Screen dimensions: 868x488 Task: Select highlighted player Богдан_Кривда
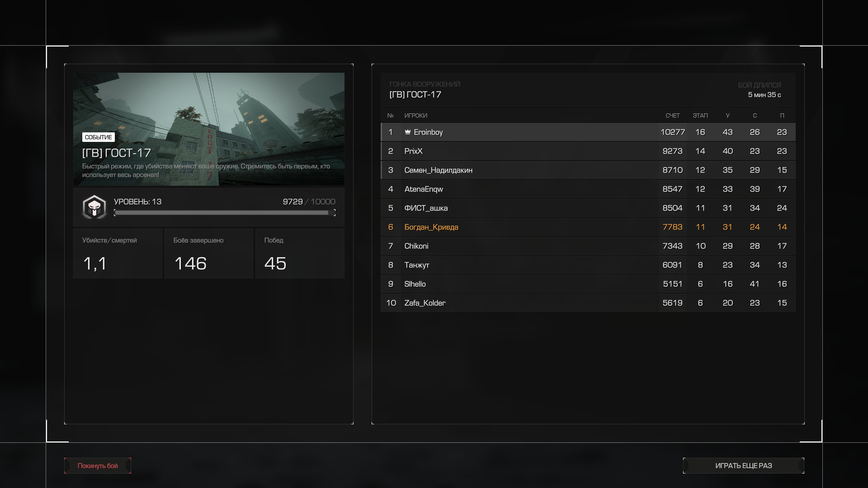tap(588, 227)
